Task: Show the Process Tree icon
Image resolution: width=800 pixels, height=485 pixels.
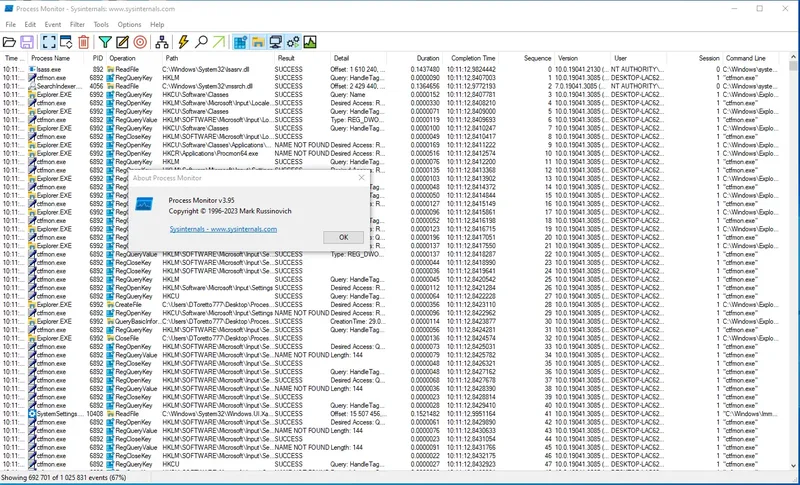Action: (162, 42)
